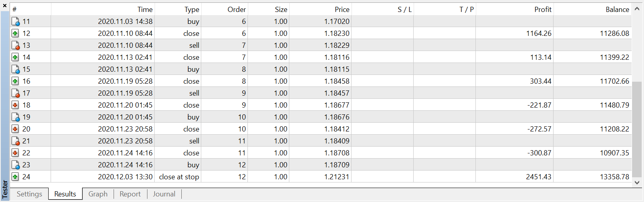Click the green close icon of row 12
644x202 pixels.
(15, 33)
